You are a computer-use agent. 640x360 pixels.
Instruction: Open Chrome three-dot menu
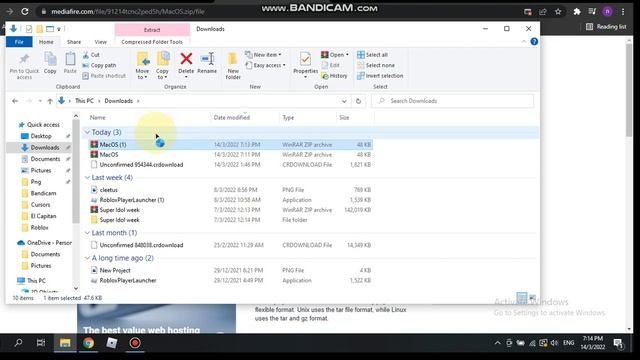(x=623, y=12)
